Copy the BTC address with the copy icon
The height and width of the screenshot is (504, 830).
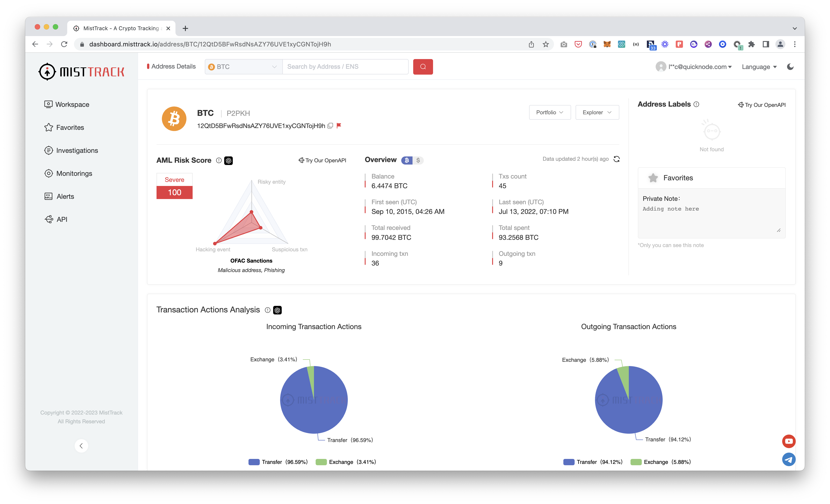[x=330, y=126]
